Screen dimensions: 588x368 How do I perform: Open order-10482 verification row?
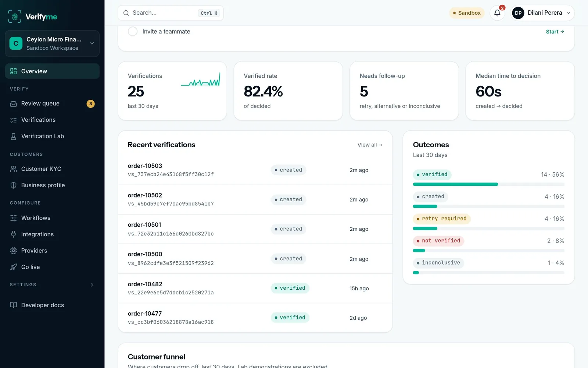255,288
